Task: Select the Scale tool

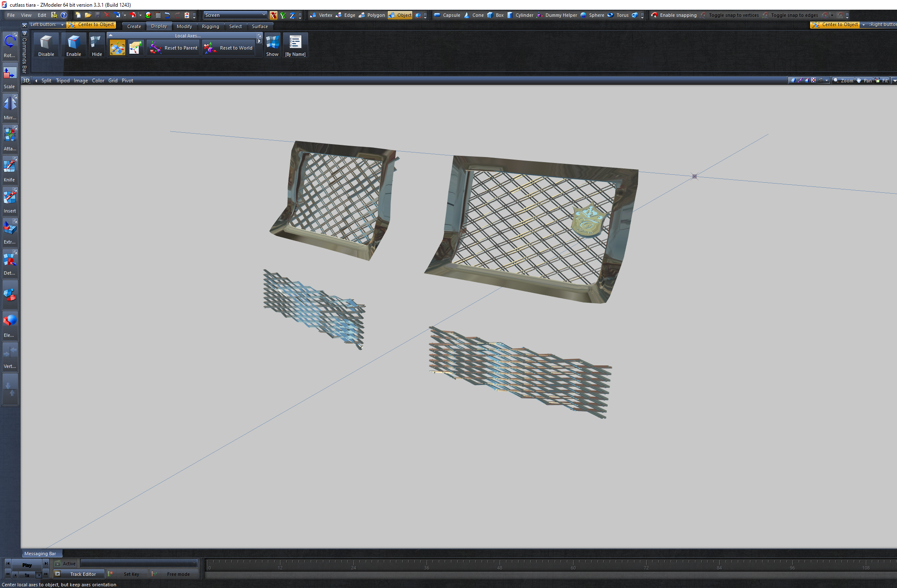Action: pyautogui.click(x=10, y=77)
